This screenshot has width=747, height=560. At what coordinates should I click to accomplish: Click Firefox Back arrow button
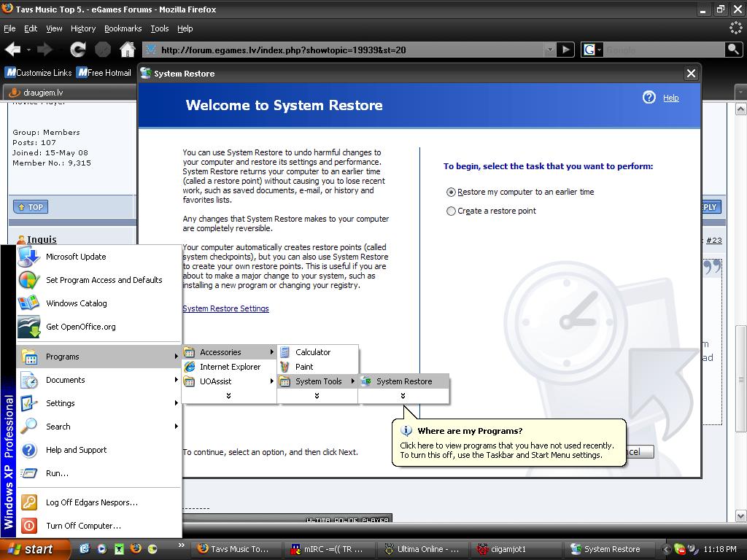(x=12, y=49)
